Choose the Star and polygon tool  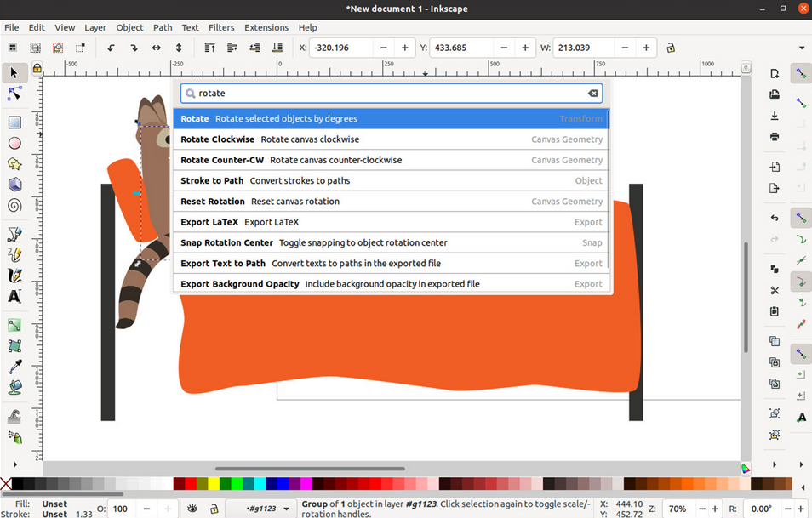(14, 163)
